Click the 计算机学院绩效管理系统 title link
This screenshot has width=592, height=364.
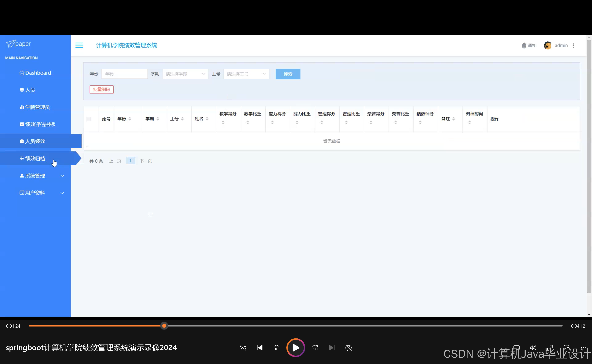pyautogui.click(x=126, y=45)
